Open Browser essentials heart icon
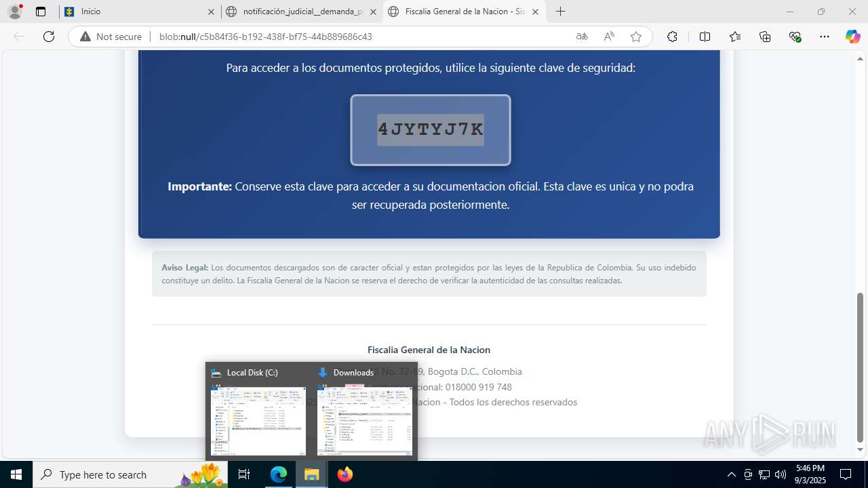This screenshot has height=488, width=868. (x=795, y=37)
